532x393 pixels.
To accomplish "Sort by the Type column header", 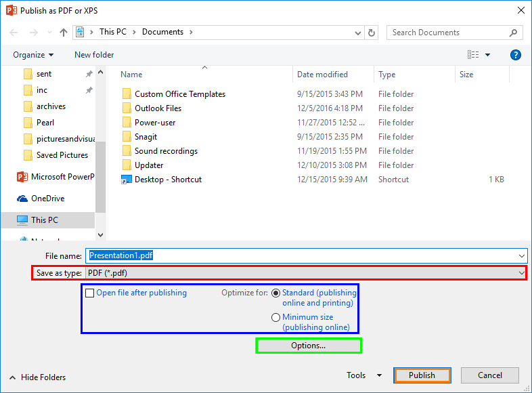I will (x=386, y=75).
